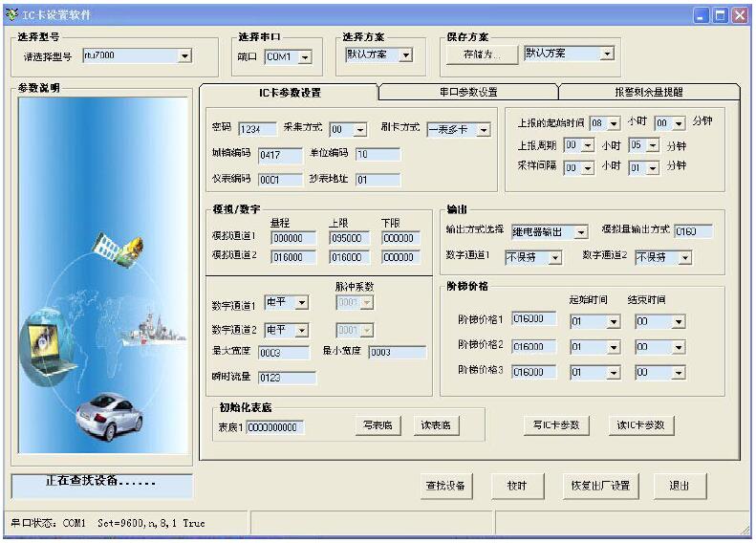Click the 模拟通道1 下限 field

point(401,238)
